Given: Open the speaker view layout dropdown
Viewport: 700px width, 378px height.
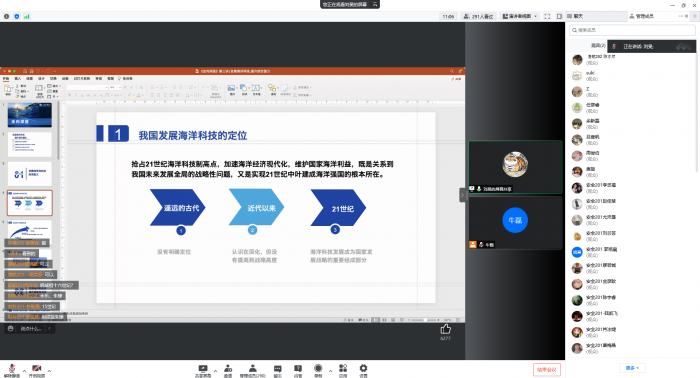Looking at the screenshot, I should pyautogui.click(x=520, y=16).
